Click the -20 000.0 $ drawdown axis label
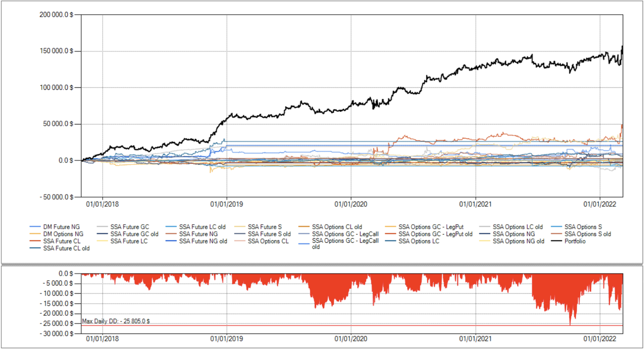Viewport: 644px width, 350px height. [58, 314]
